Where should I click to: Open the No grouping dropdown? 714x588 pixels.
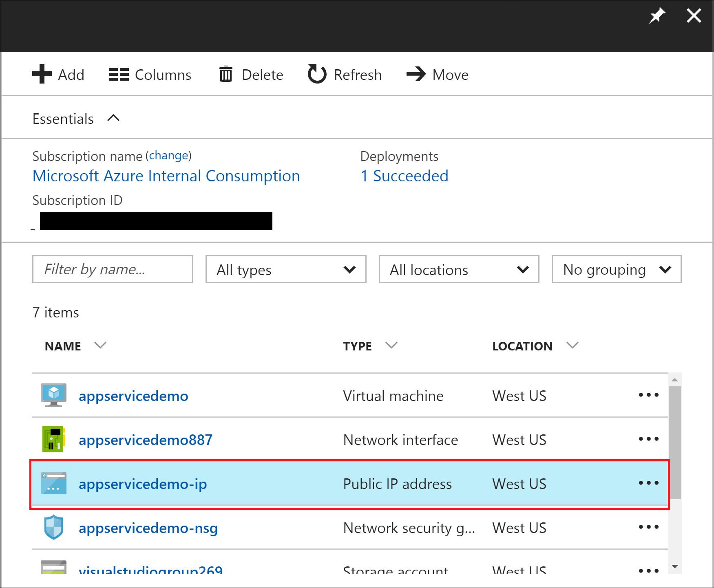tap(616, 269)
